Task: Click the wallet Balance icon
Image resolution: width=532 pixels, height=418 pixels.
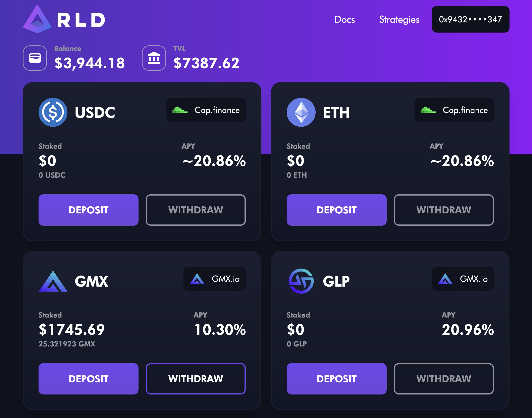Action: tap(35, 58)
